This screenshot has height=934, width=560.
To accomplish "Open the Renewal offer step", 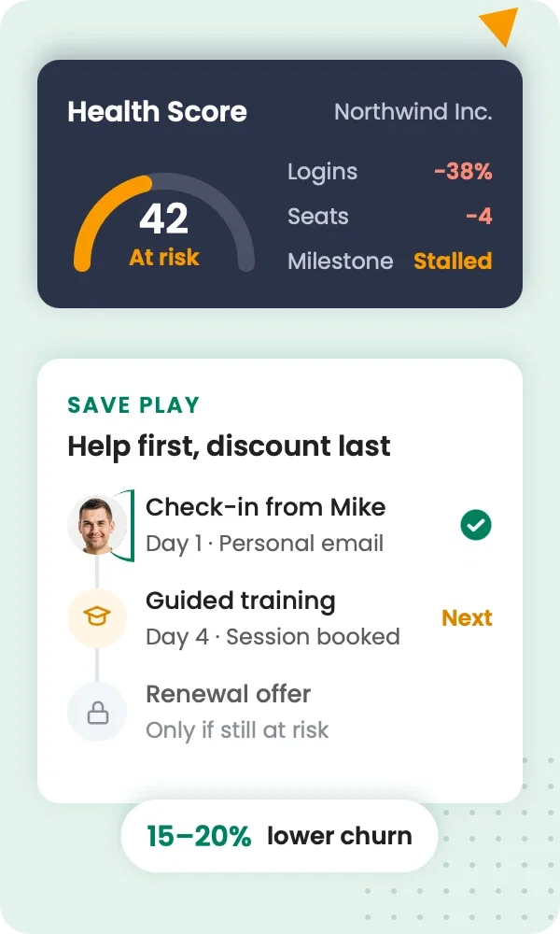I will [x=280, y=712].
